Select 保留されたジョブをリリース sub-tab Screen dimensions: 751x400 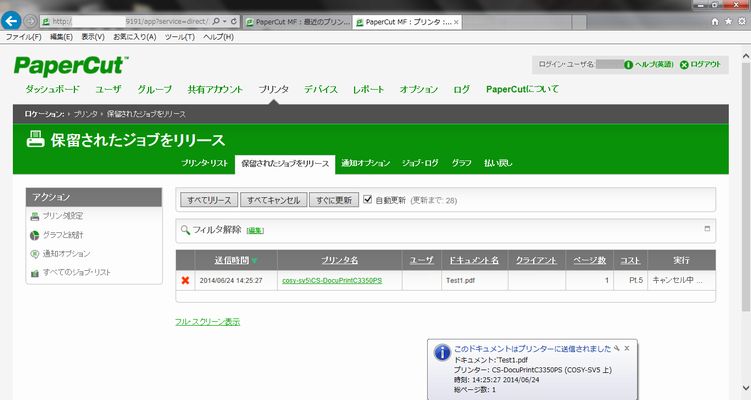[285, 163]
